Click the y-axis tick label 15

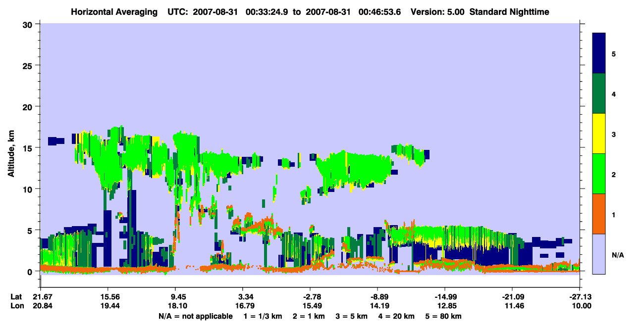pyautogui.click(x=29, y=148)
